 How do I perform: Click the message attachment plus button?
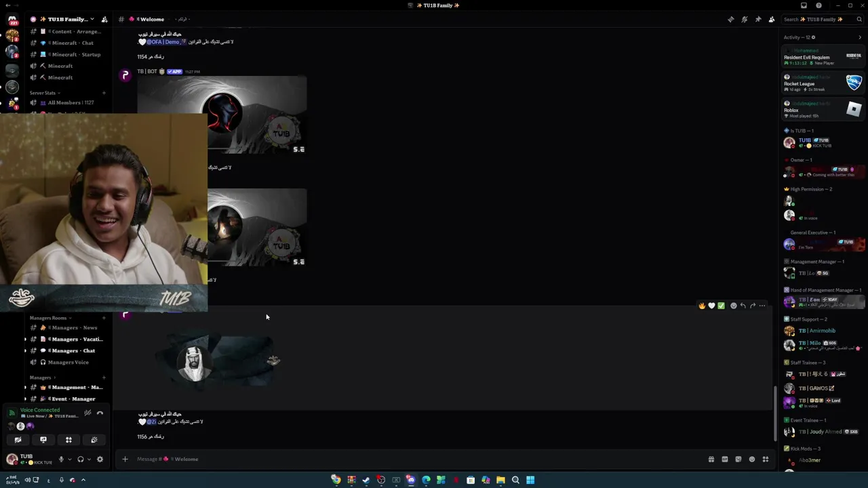pyautogui.click(x=125, y=460)
